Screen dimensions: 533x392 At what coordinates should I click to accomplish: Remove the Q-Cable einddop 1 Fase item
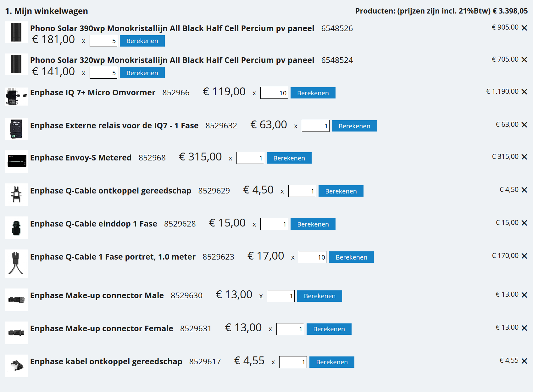pos(524,223)
